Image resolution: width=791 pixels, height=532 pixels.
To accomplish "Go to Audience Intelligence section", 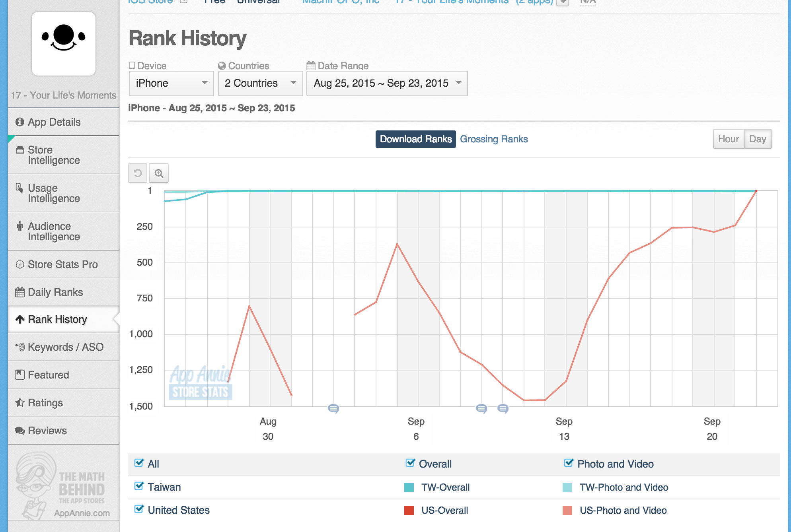I will tap(64, 231).
